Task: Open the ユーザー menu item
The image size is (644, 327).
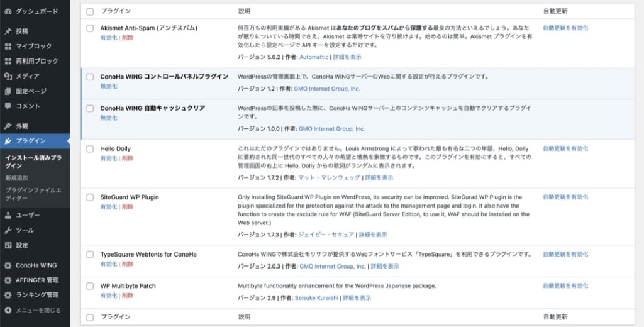Action: pos(35,215)
